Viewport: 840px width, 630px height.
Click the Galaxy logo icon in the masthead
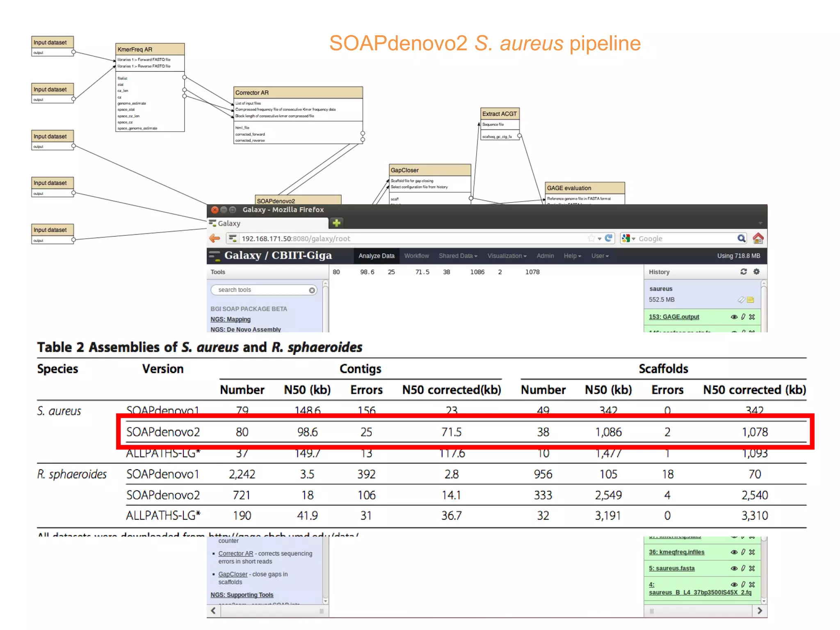(x=215, y=256)
